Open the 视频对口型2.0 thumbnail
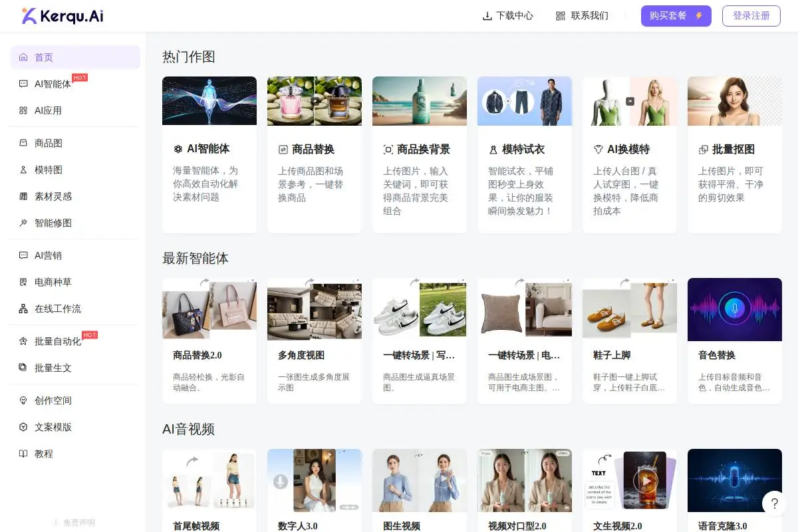798x532 pixels. click(x=525, y=480)
